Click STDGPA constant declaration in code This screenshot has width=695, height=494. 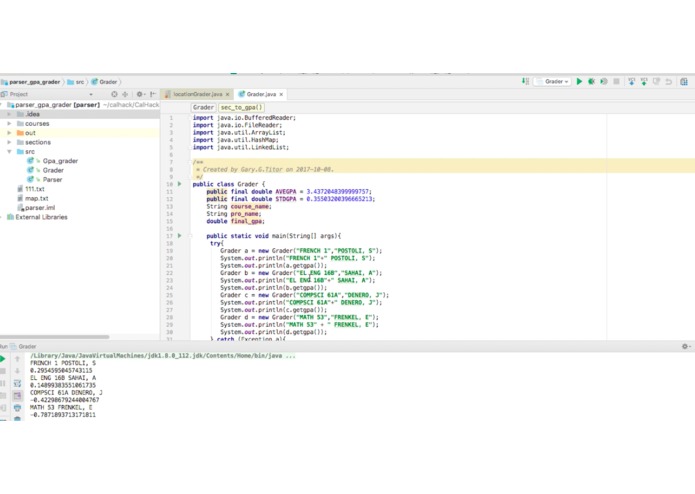pos(290,199)
